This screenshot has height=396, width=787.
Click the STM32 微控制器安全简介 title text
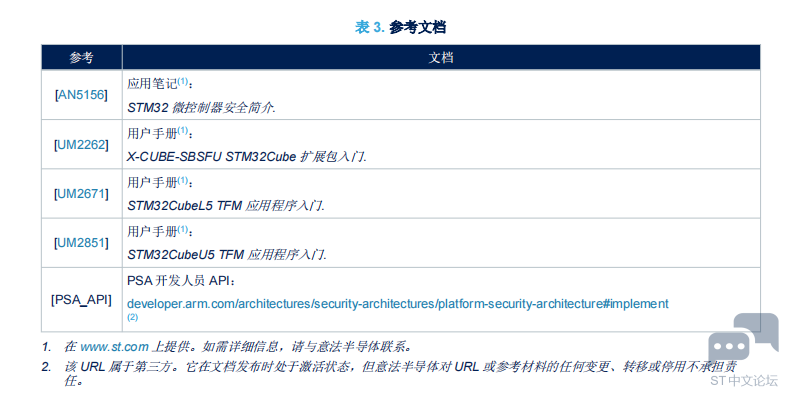click(x=201, y=107)
